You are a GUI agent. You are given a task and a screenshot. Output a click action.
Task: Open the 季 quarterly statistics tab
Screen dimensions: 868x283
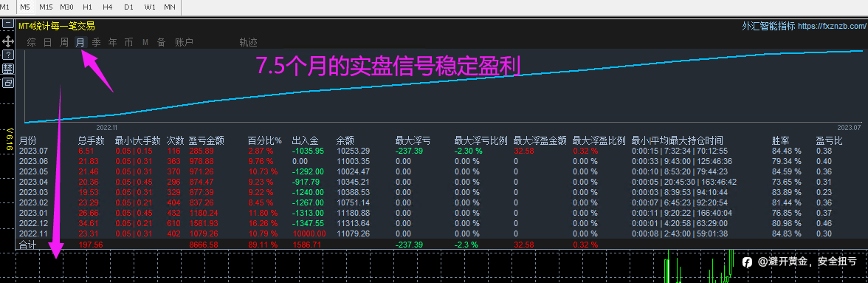click(x=97, y=42)
